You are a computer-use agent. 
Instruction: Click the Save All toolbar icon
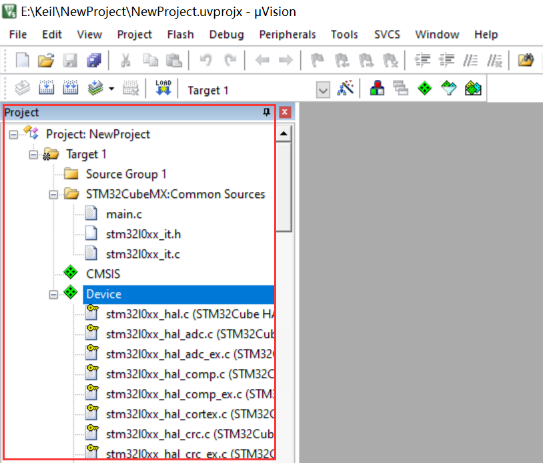(x=94, y=60)
